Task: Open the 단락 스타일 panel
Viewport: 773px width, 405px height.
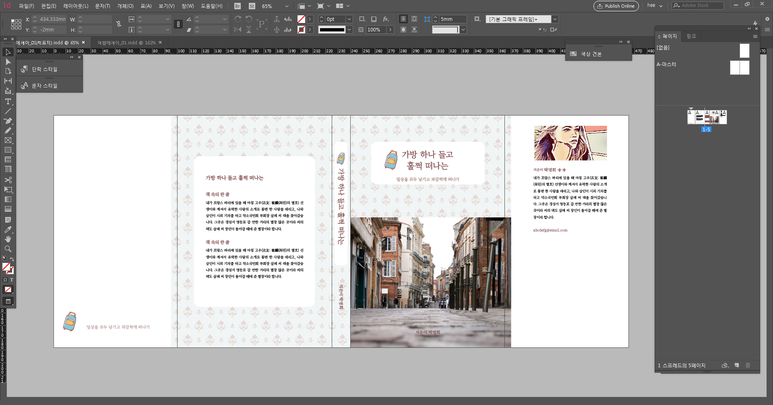Action: [45, 69]
